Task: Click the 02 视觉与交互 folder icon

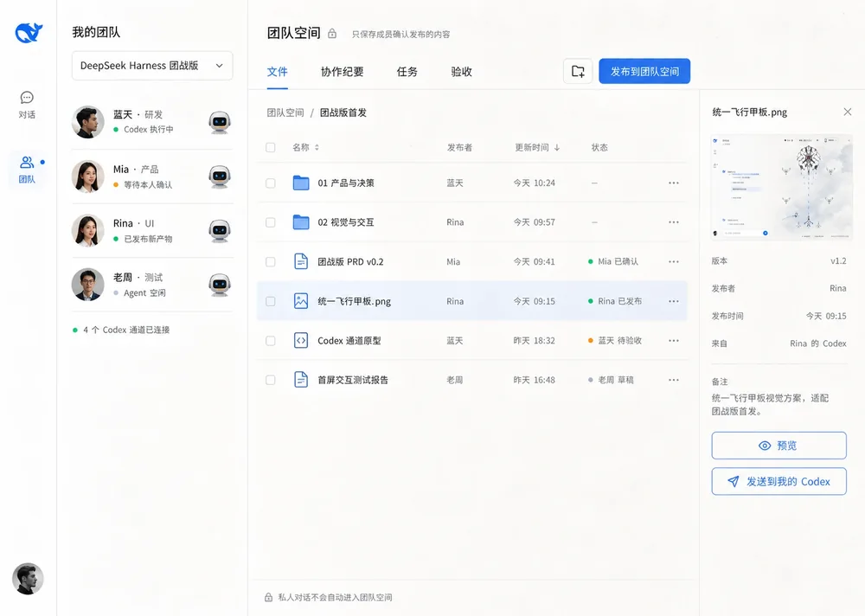Action: point(301,221)
